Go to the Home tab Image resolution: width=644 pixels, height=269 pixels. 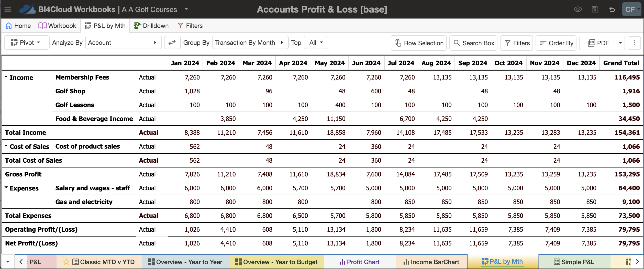18,26
